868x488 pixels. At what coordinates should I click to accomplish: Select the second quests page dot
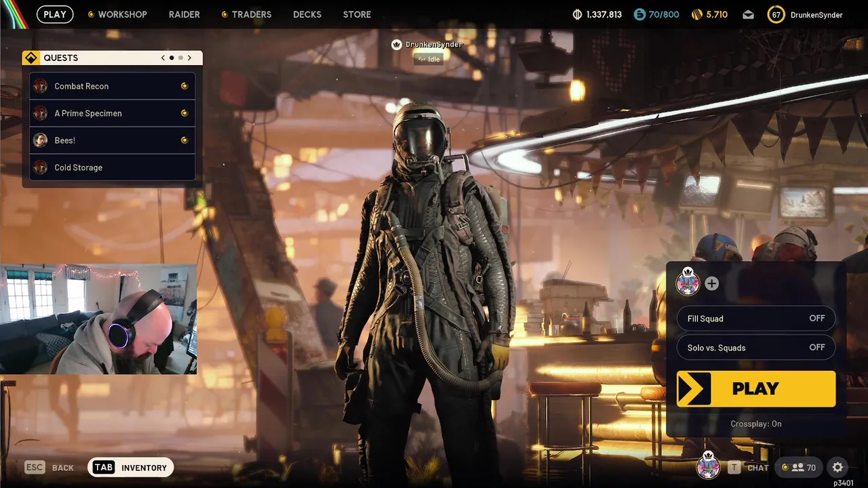click(180, 58)
